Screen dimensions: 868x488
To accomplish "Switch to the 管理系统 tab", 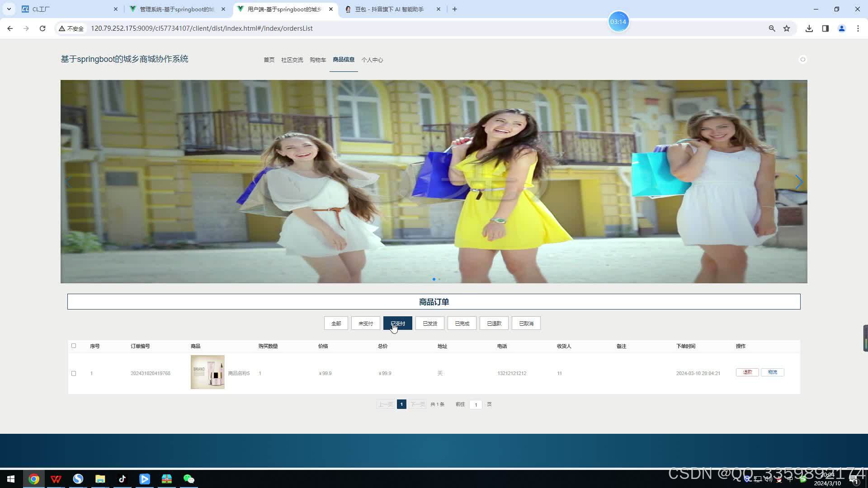I will pos(176,9).
